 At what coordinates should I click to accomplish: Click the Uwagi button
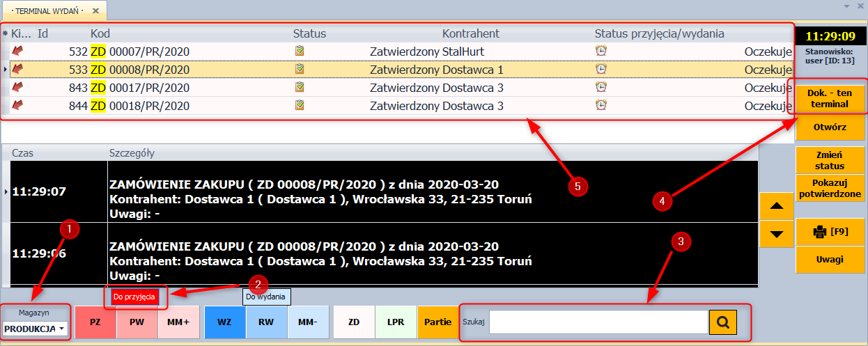(x=829, y=260)
